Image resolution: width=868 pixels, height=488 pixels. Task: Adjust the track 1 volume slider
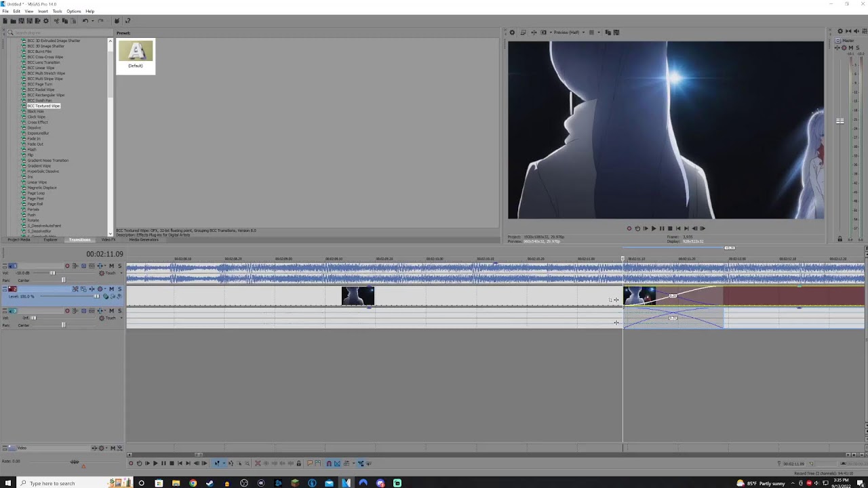click(52, 273)
